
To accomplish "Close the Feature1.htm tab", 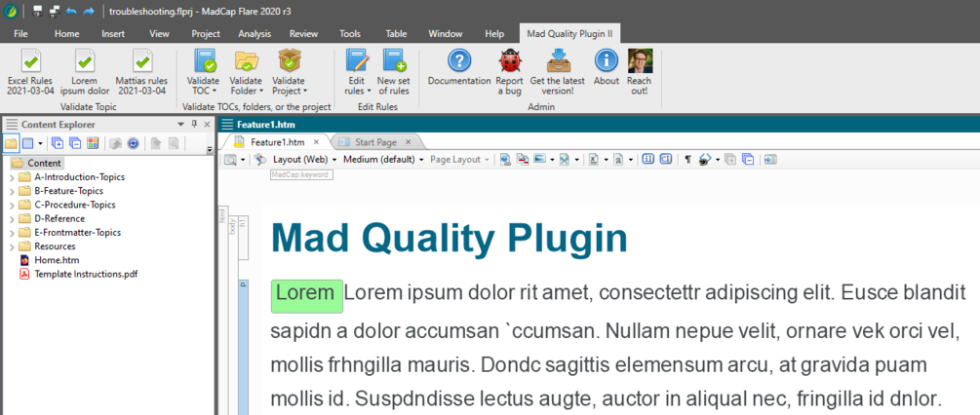I will [316, 141].
